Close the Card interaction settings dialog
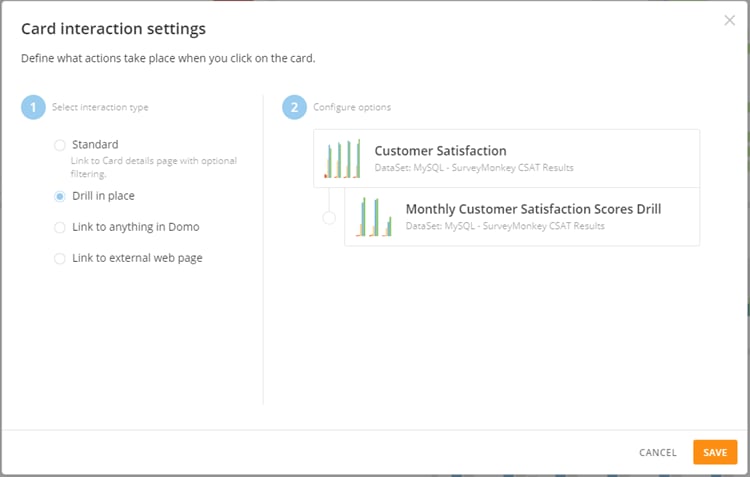Image resolution: width=750 pixels, height=477 pixels. click(x=729, y=20)
